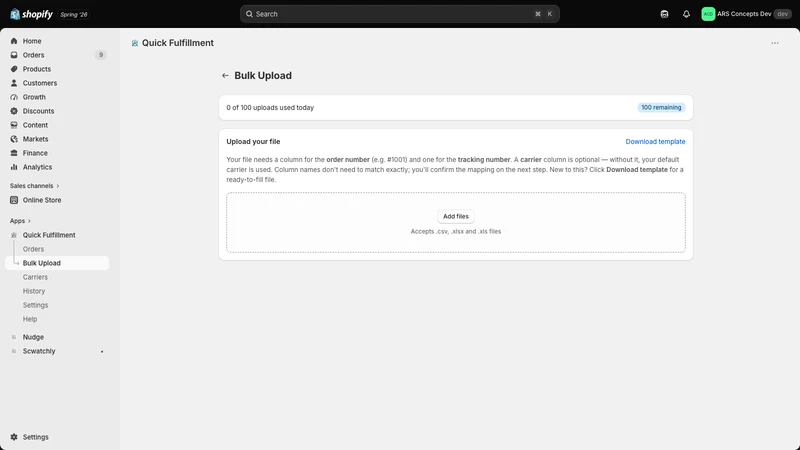
Task: Click the Discounts badge icon
Action: point(14,111)
